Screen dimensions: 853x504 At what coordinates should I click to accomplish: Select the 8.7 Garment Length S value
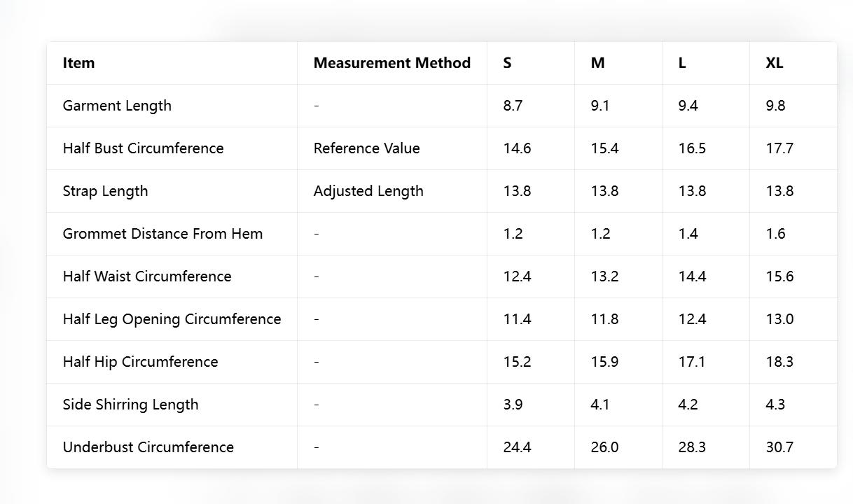pos(513,106)
